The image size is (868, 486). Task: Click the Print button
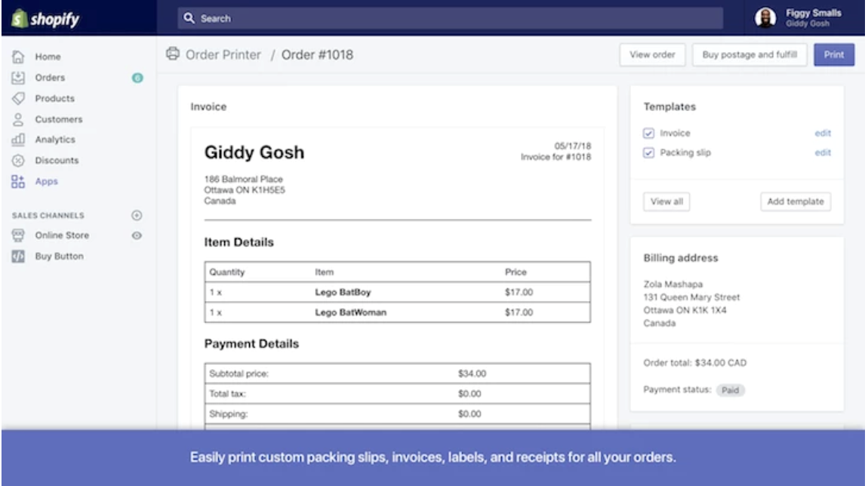(833, 55)
